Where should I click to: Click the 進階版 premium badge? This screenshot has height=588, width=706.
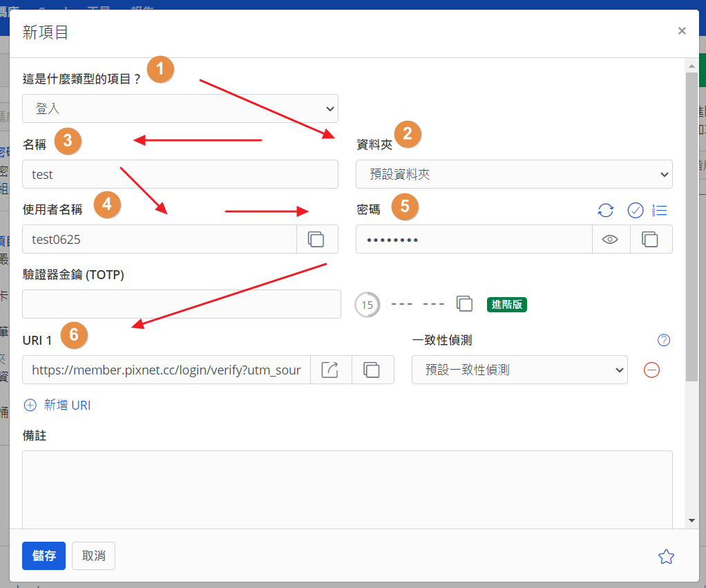coord(506,304)
